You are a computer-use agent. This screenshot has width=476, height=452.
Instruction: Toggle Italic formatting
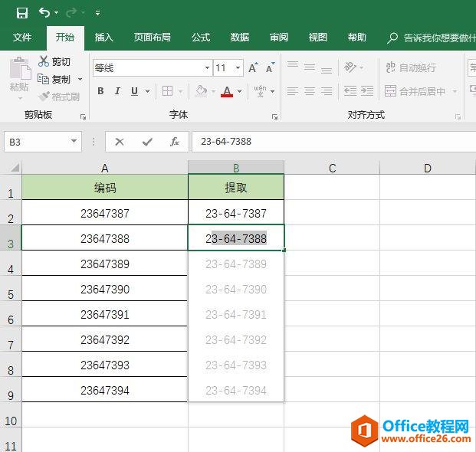117,91
